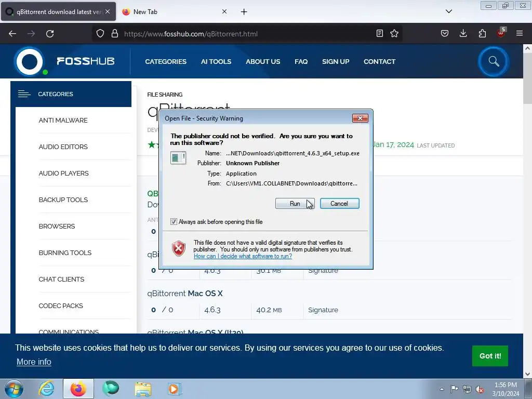The height and width of the screenshot is (399, 532).
Task: Accept cookies with Got it! button
Action: coord(490,356)
